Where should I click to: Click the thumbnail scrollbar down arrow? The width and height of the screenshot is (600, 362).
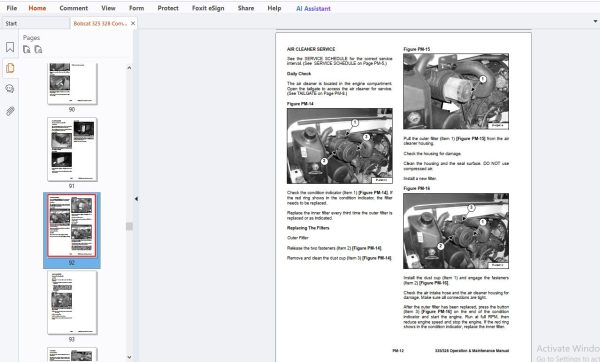129,357
